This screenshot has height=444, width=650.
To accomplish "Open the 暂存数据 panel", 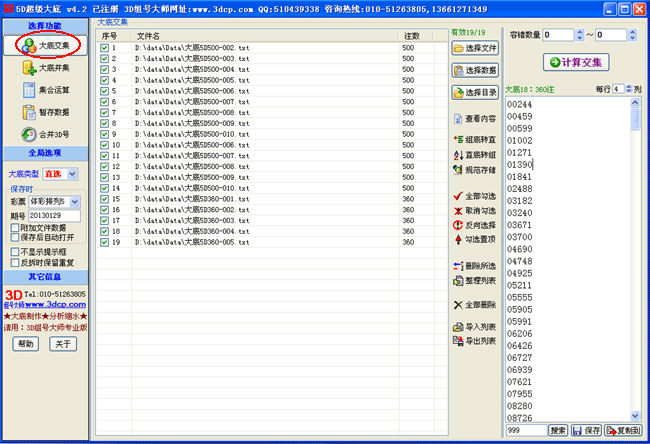I will pyautogui.click(x=45, y=112).
